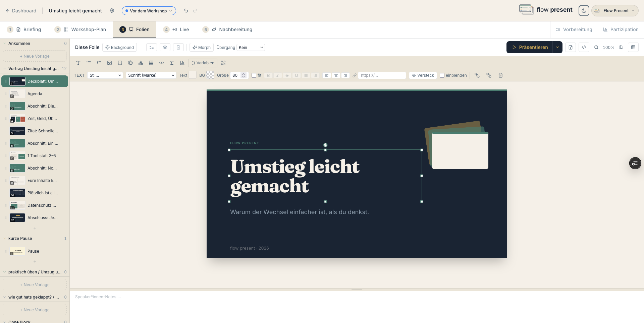Toggle the grid overview icon
Image resolution: width=644 pixels, height=323 pixels.
click(x=633, y=48)
